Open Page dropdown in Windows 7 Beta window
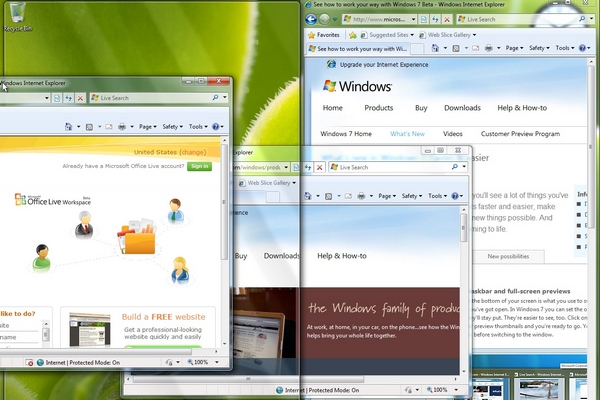Screen dimensions: 600x400 point(514,48)
